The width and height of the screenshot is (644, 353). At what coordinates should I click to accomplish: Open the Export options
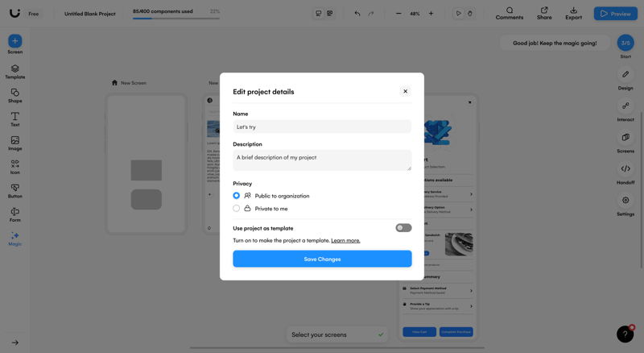point(573,13)
